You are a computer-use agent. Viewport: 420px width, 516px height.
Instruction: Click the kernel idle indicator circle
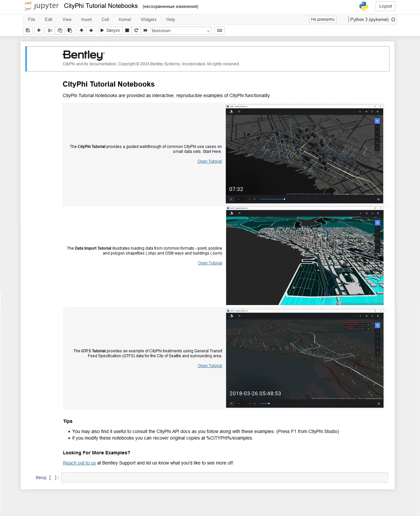click(393, 20)
